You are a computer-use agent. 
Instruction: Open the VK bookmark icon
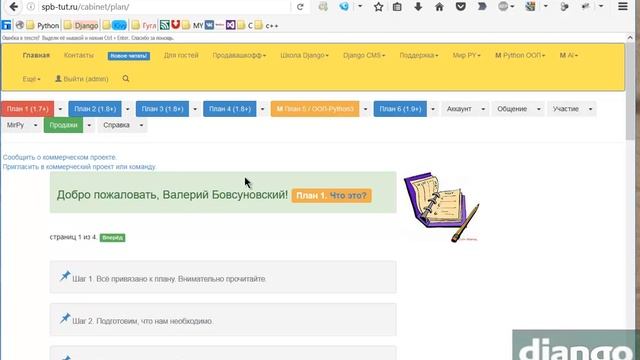pyautogui.click(x=209, y=25)
